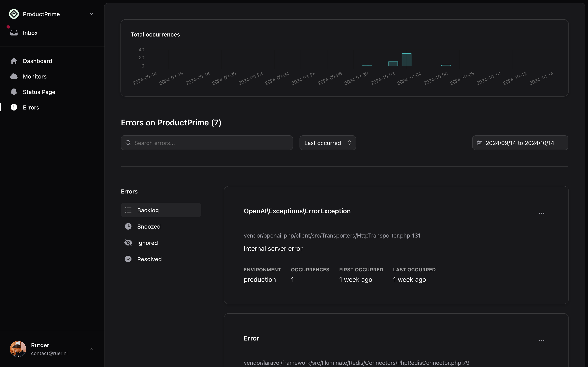Screen dimensions: 588x367
Task: Show Ignored errors with the crossed-eye icon
Action: click(128, 242)
